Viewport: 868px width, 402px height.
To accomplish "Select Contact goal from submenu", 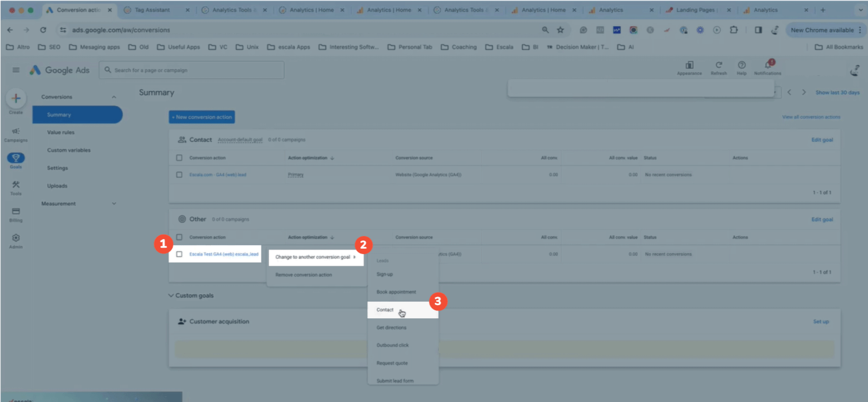I will (x=402, y=310).
